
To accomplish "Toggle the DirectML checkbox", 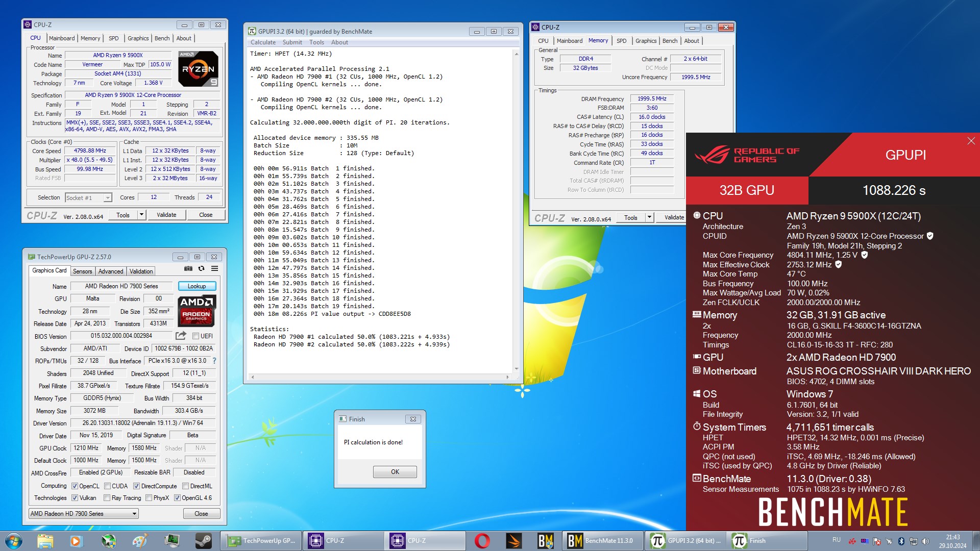I will pyautogui.click(x=186, y=486).
